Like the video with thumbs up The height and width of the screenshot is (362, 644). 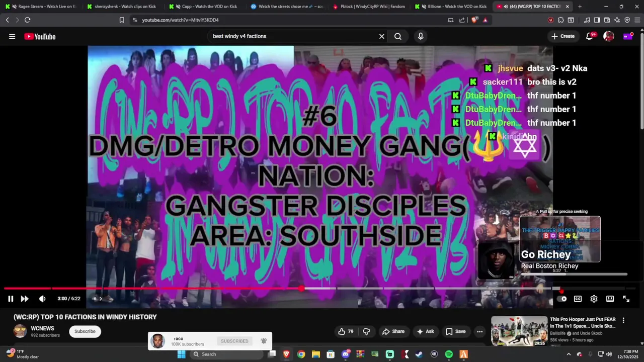coord(346,331)
